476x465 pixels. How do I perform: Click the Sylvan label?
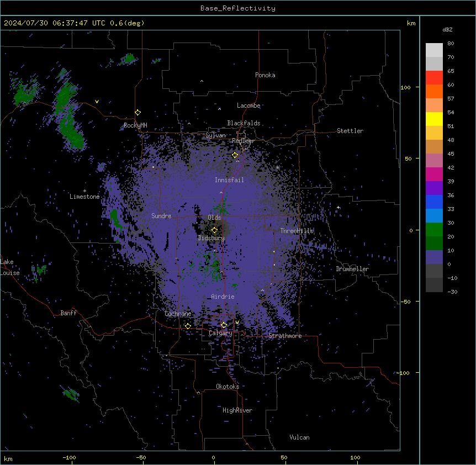point(215,135)
